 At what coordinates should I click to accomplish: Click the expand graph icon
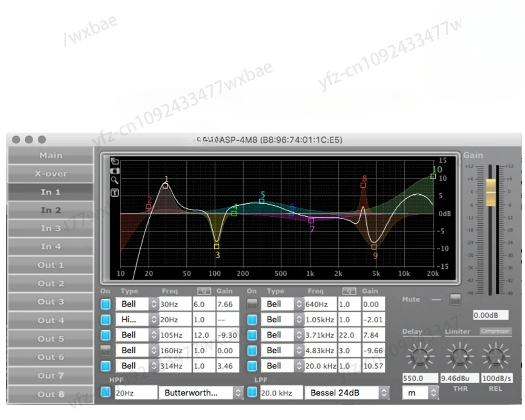(115, 161)
